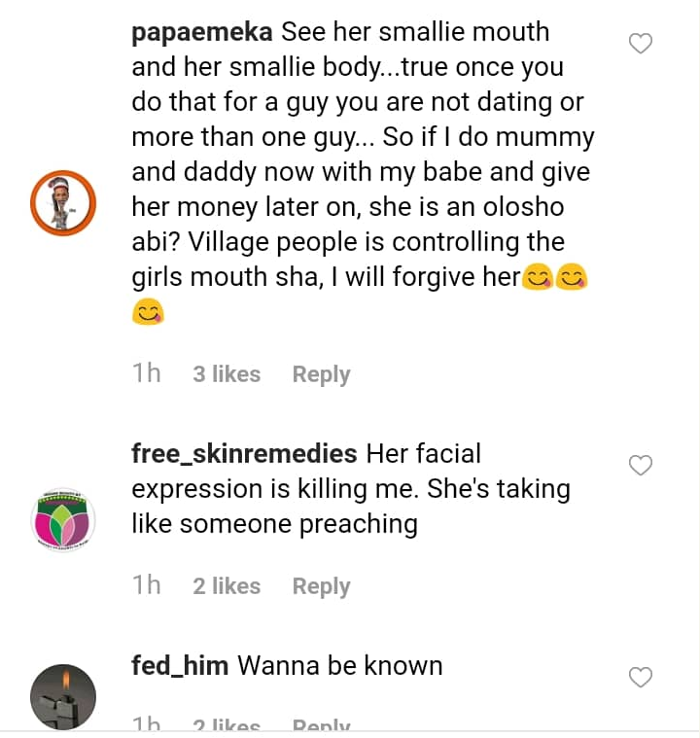Click the 1h timestamp under papaemeka's comment
The width and height of the screenshot is (700, 738).
pyautogui.click(x=147, y=374)
